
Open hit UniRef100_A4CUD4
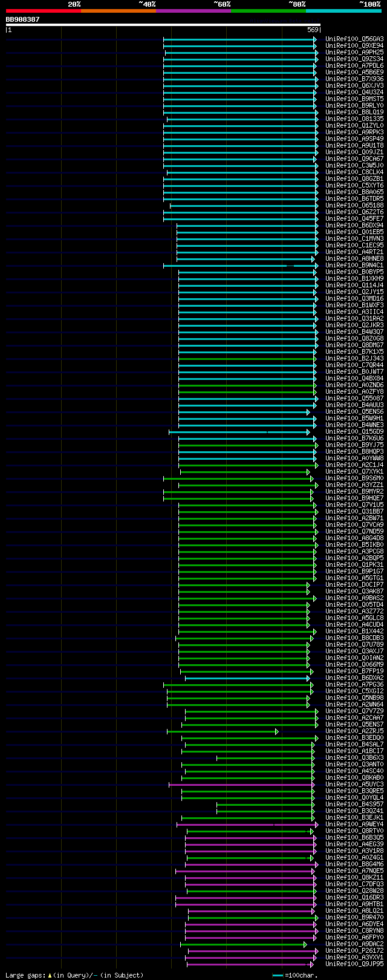(x=354, y=624)
